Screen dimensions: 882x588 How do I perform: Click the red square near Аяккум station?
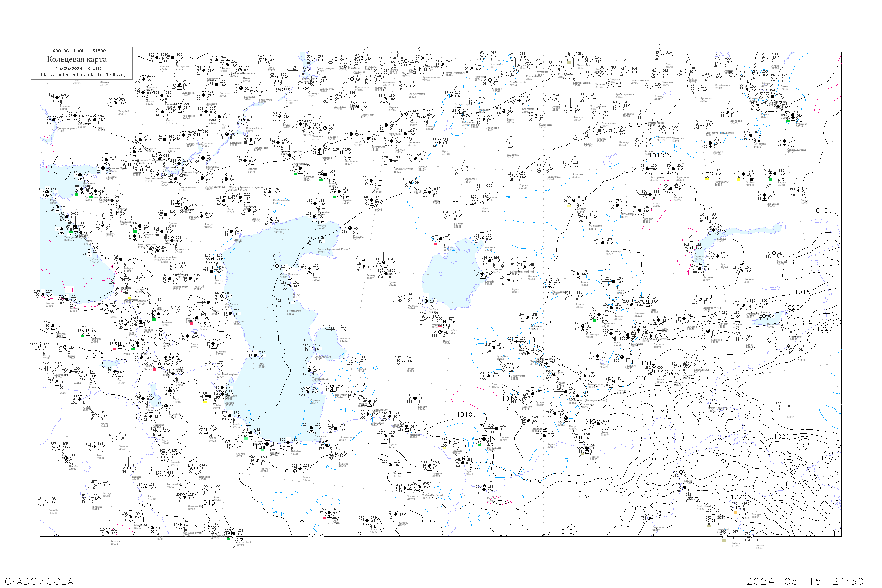pos(435,244)
